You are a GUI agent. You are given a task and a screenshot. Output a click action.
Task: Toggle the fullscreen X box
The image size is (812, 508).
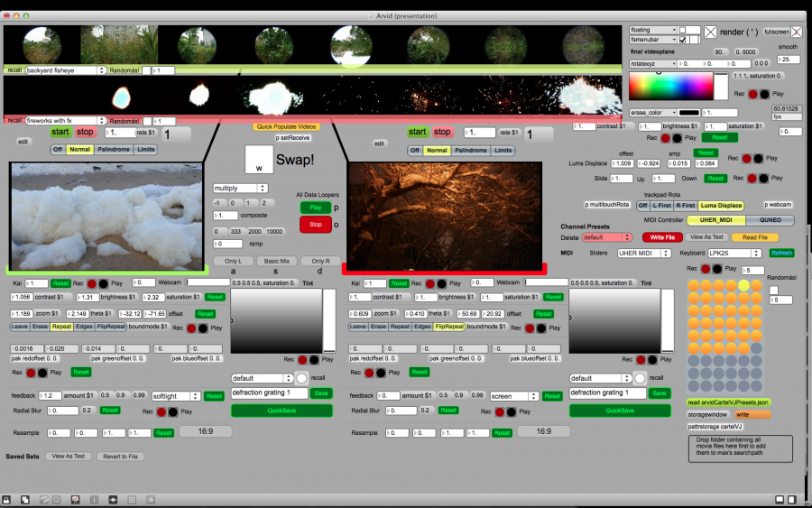click(x=797, y=32)
